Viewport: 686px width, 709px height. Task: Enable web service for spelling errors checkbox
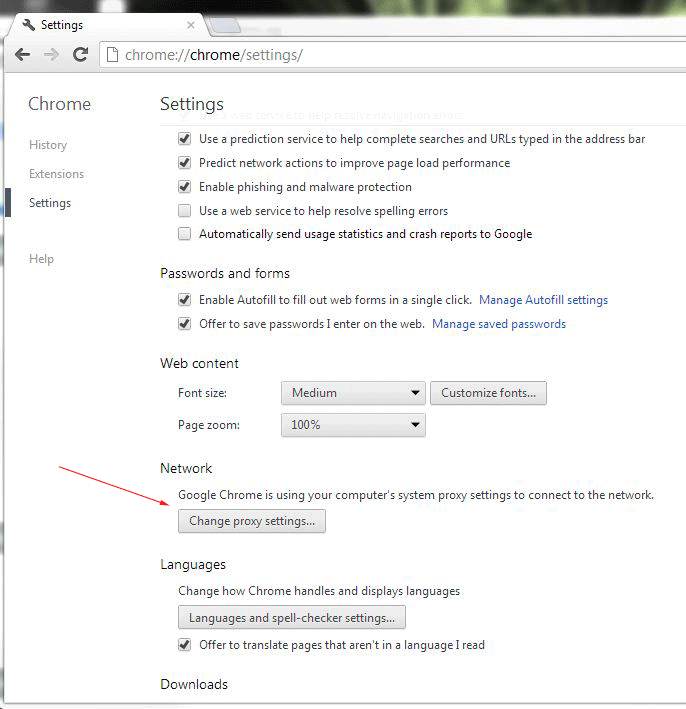[x=185, y=211]
